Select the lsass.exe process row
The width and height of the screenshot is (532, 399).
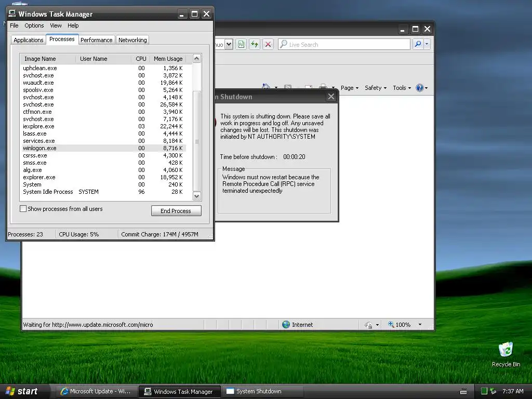pos(103,134)
